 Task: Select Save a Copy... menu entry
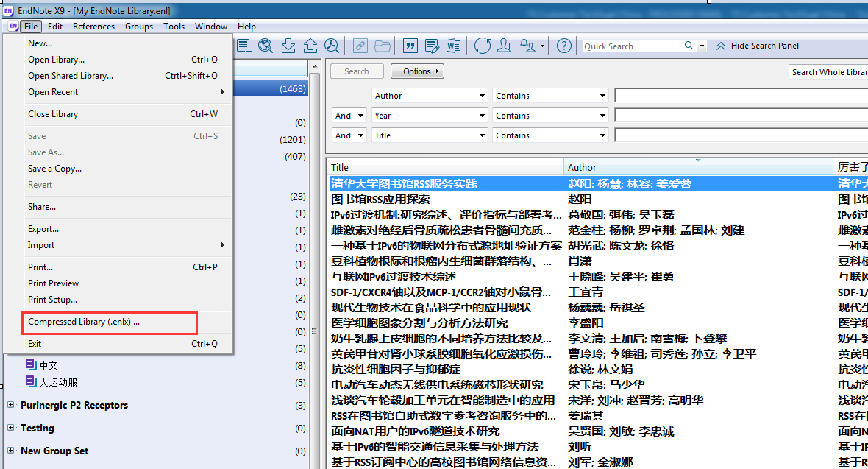point(118,169)
